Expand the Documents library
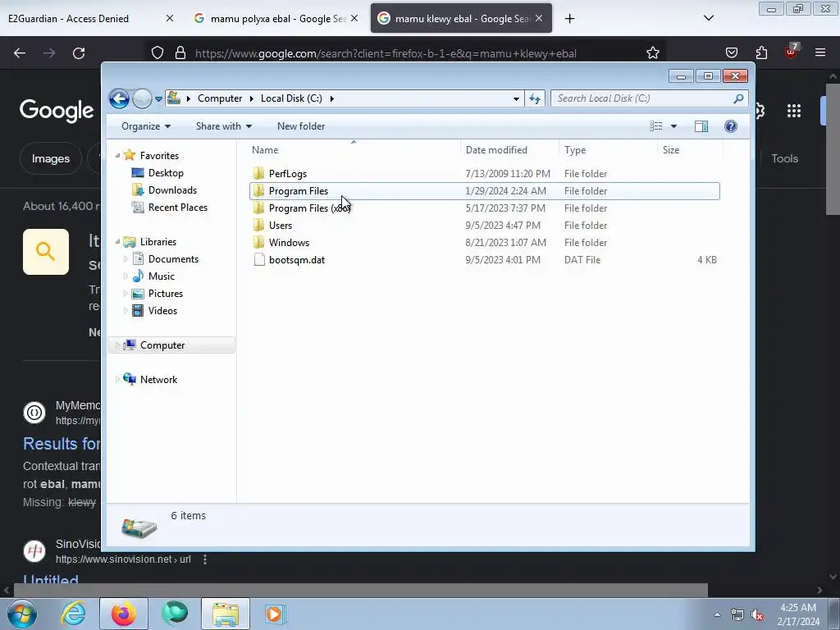The width and height of the screenshot is (840, 630). (x=126, y=259)
